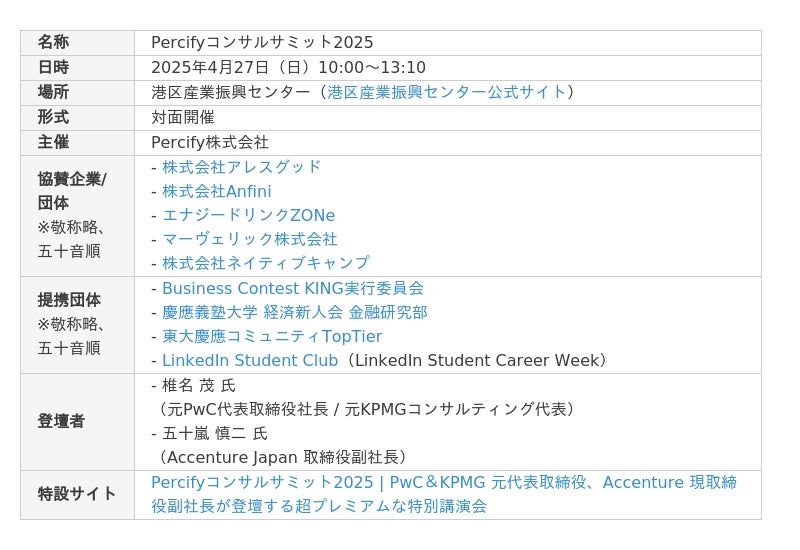The width and height of the screenshot is (800, 550).
Task: Open the 株式会社Anfini link
Action: (x=217, y=191)
